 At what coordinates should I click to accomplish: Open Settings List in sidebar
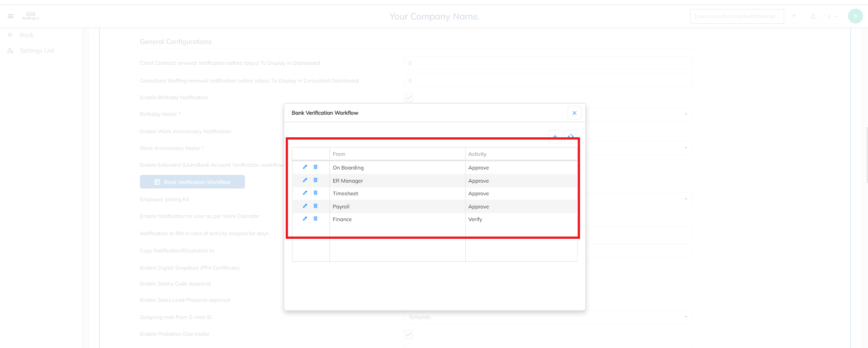click(36, 51)
